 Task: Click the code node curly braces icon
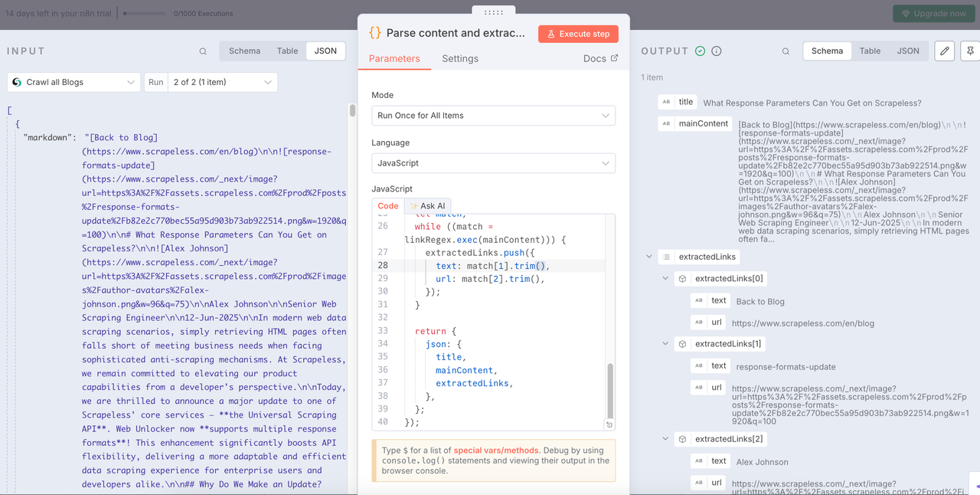tap(374, 33)
